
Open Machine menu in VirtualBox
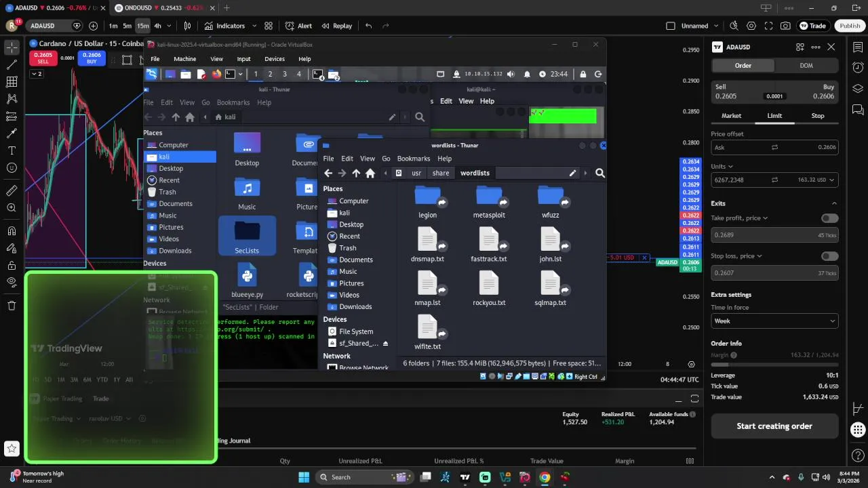(184, 59)
